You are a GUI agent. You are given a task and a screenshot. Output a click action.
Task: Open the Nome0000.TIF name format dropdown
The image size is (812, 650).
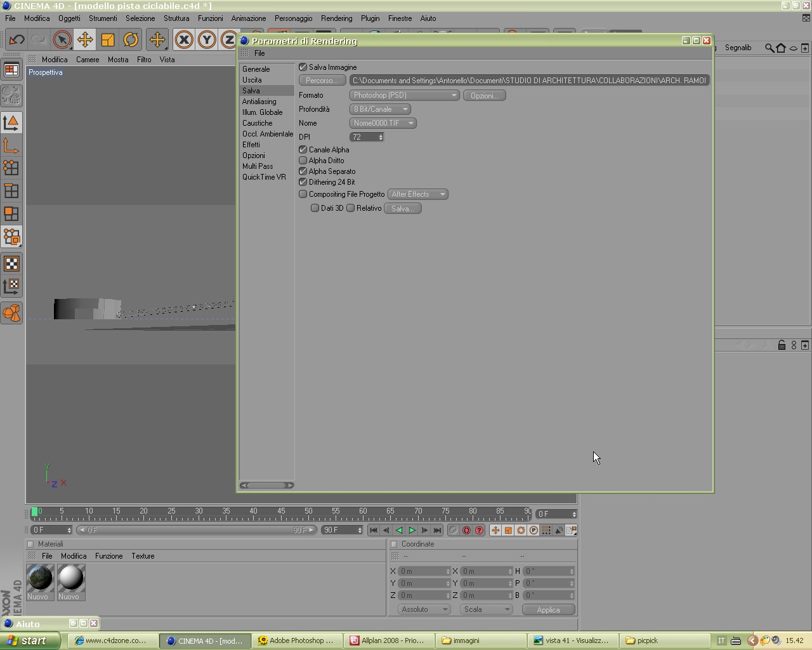click(383, 123)
